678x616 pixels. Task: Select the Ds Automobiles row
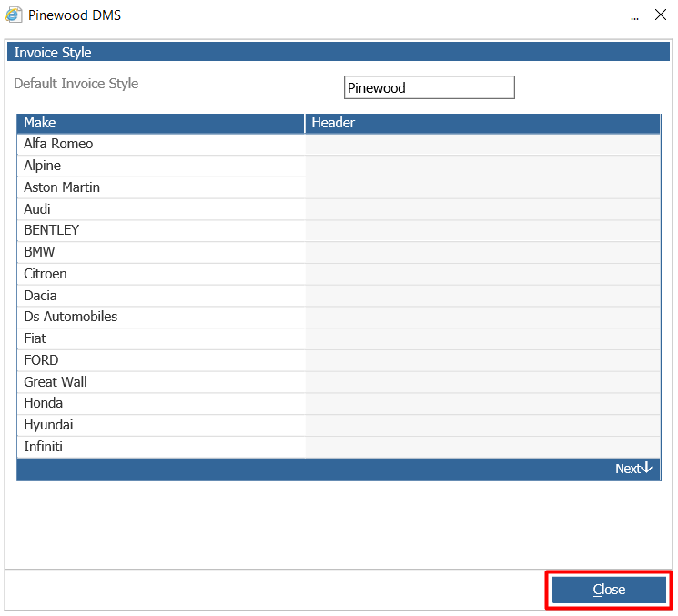click(339, 317)
